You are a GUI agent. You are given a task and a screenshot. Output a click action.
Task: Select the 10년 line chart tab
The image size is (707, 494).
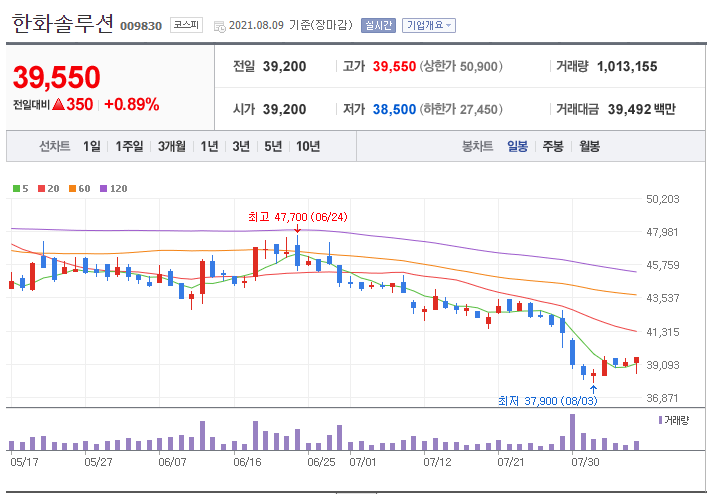pos(308,146)
